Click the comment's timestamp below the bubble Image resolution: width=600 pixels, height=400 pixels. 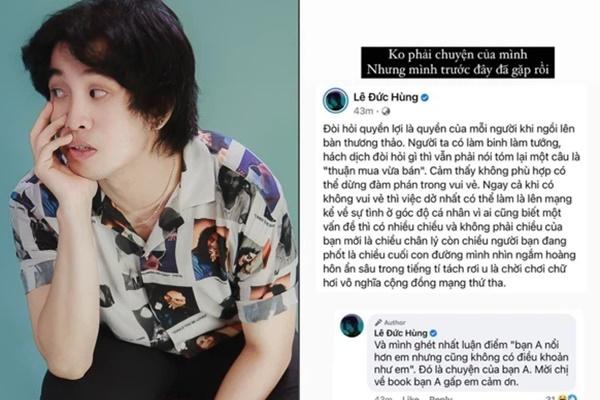click(383, 398)
